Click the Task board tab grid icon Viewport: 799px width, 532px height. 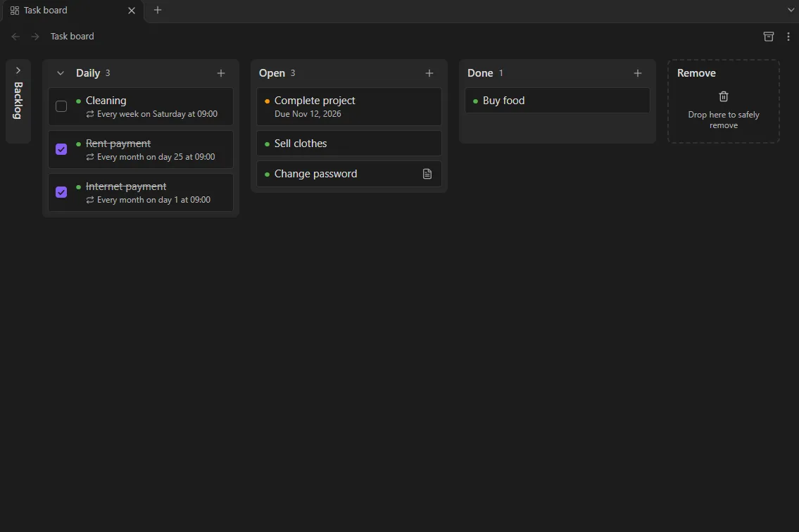[x=15, y=10]
